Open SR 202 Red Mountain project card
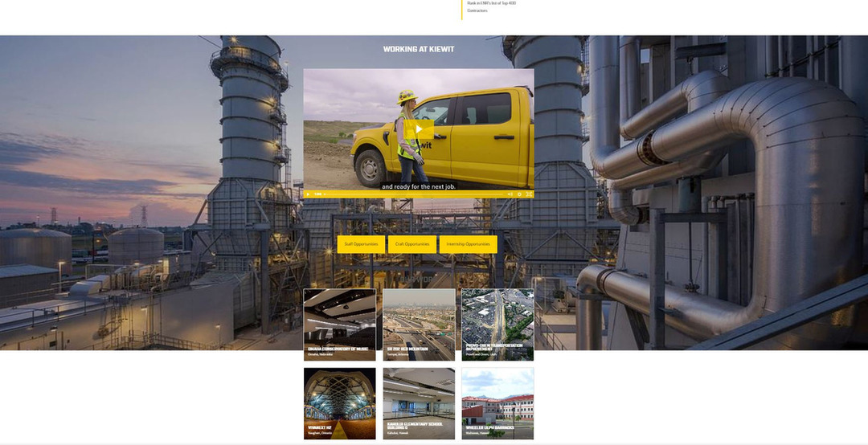Screen dimensions: 868x445 pos(419,325)
